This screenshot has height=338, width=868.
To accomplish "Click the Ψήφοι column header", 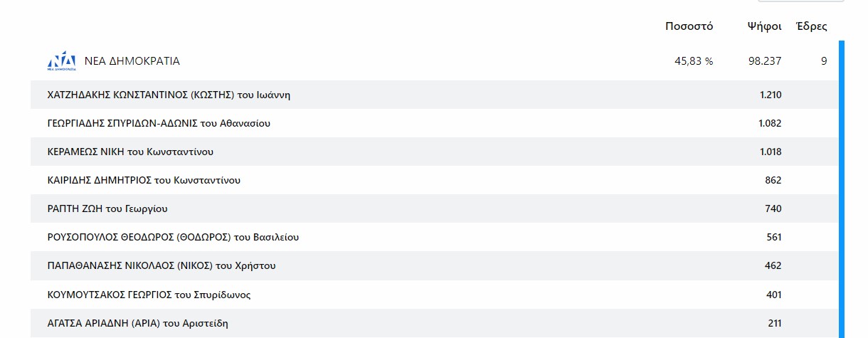I will coord(765,26).
